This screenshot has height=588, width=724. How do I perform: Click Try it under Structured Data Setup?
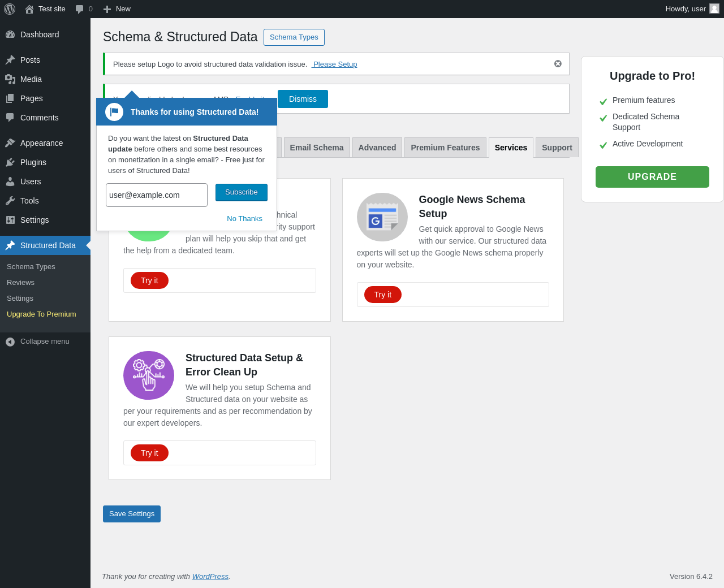click(x=149, y=453)
